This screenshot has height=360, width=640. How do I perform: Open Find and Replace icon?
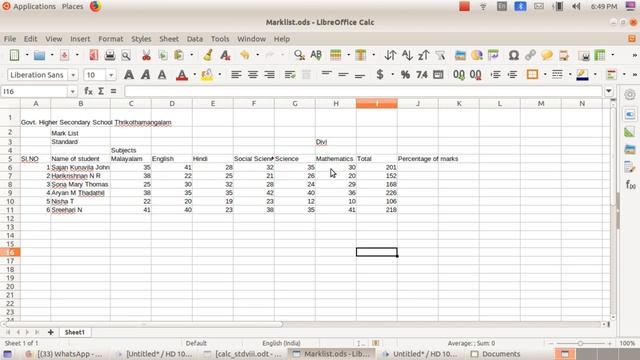tap(299, 55)
